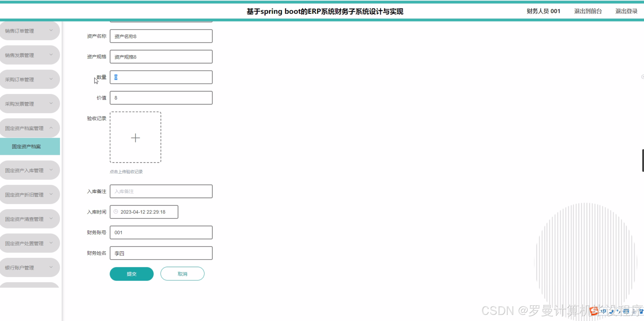
Task: Click the 退出登录 link
Action: click(x=626, y=11)
